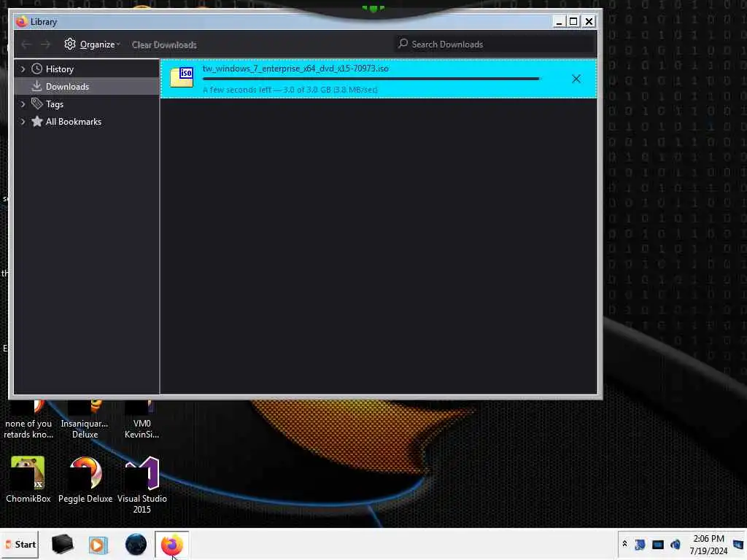Expand the History tree node

click(23, 69)
